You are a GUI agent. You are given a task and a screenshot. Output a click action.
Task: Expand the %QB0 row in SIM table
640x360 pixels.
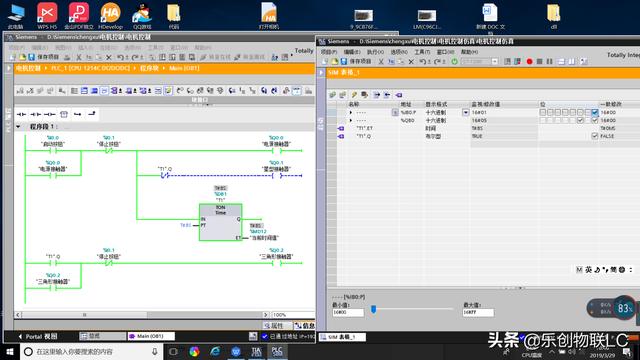tap(351, 120)
